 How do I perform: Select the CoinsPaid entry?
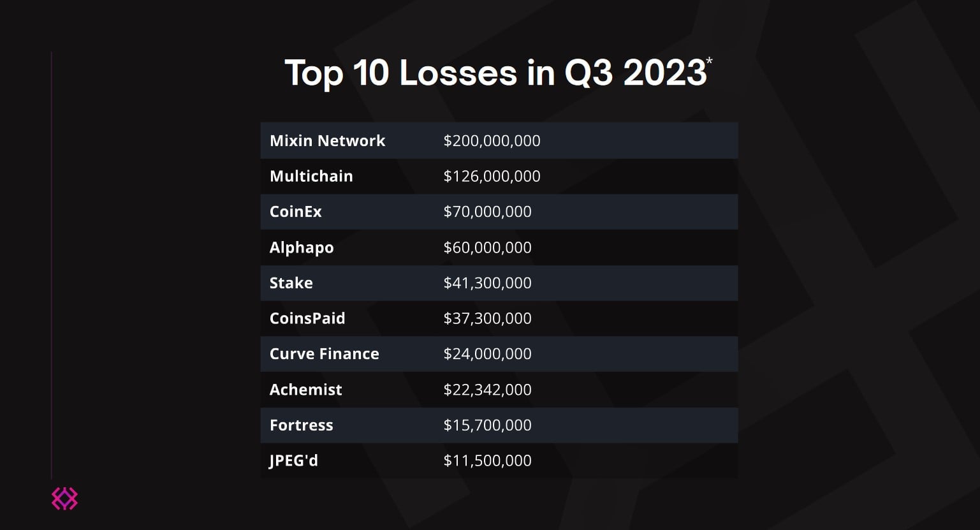pos(307,318)
